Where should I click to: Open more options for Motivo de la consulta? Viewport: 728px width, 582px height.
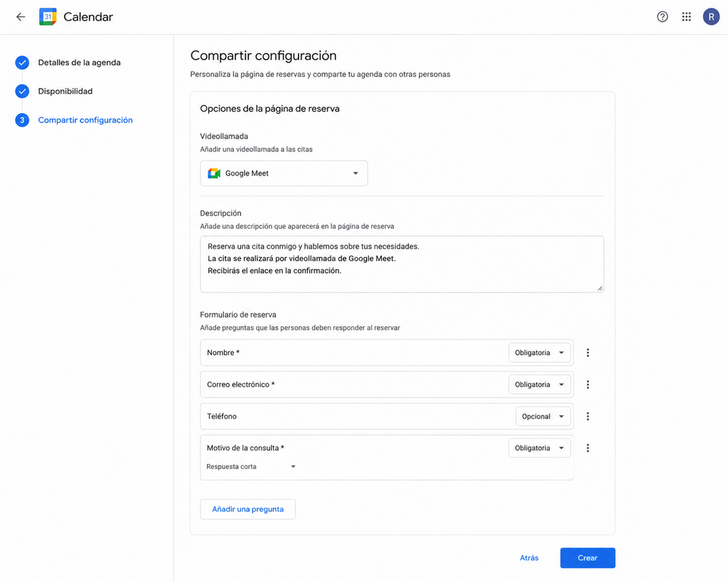pyautogui.click(x=587, y=448)
